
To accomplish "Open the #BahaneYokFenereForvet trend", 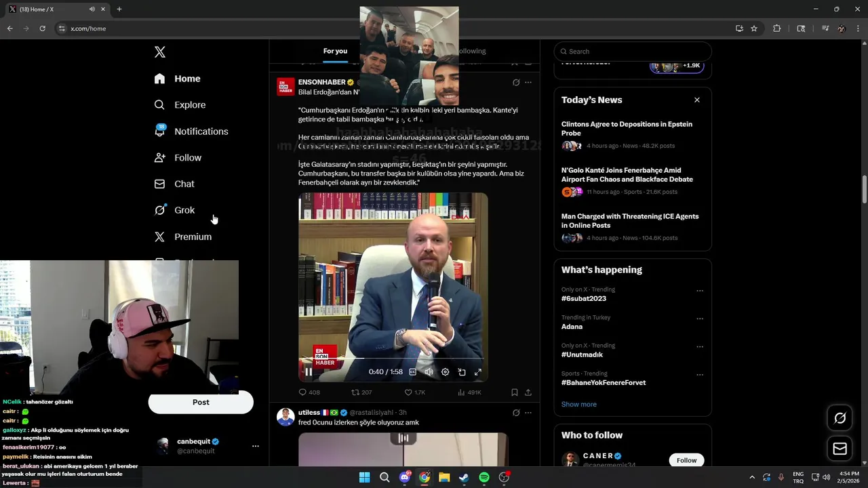I will point(604,382).
